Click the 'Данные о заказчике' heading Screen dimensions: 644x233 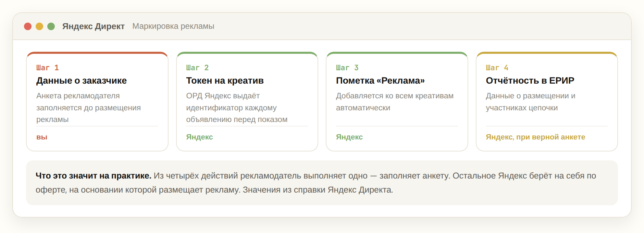(x=82, y=81)
